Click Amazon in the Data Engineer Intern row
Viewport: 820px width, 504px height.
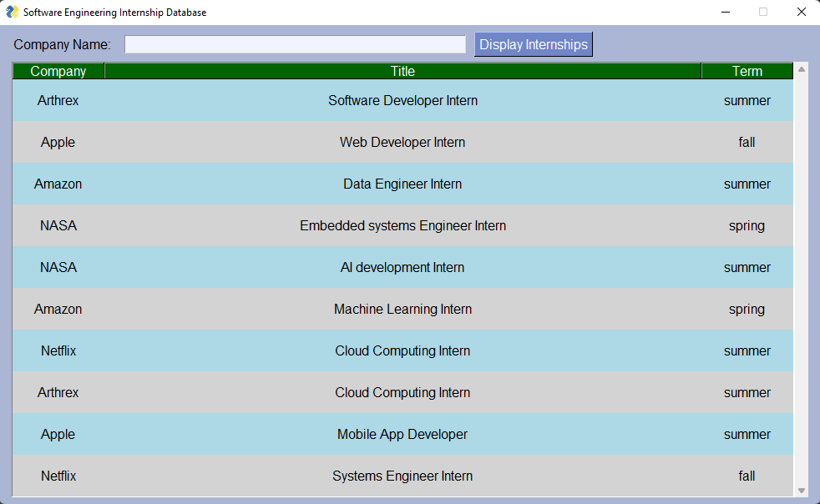58,184
